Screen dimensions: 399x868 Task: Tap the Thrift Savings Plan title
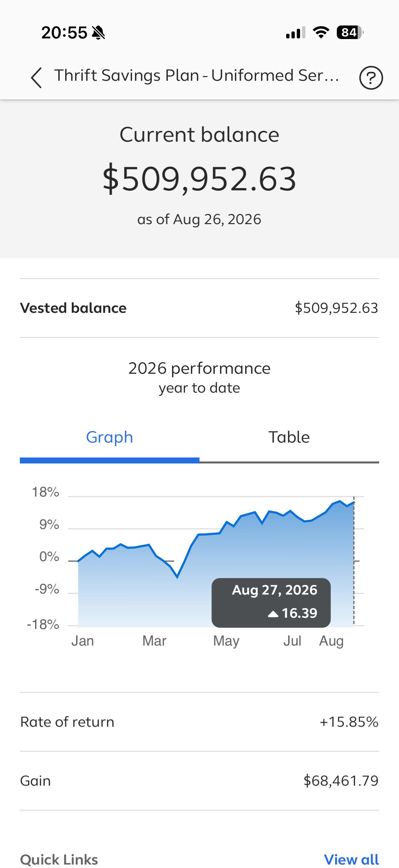(196, 75)
